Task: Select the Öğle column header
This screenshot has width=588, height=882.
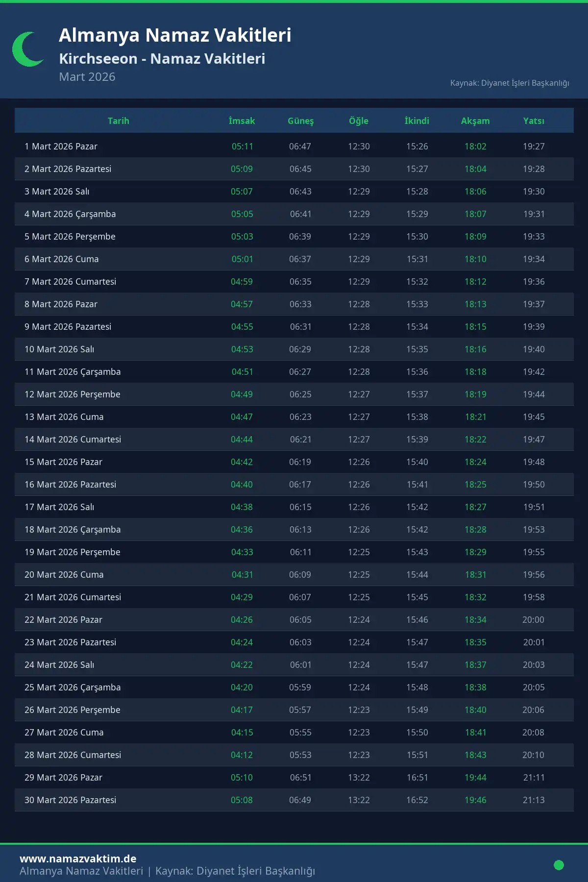Action: [x=359, y=121]
